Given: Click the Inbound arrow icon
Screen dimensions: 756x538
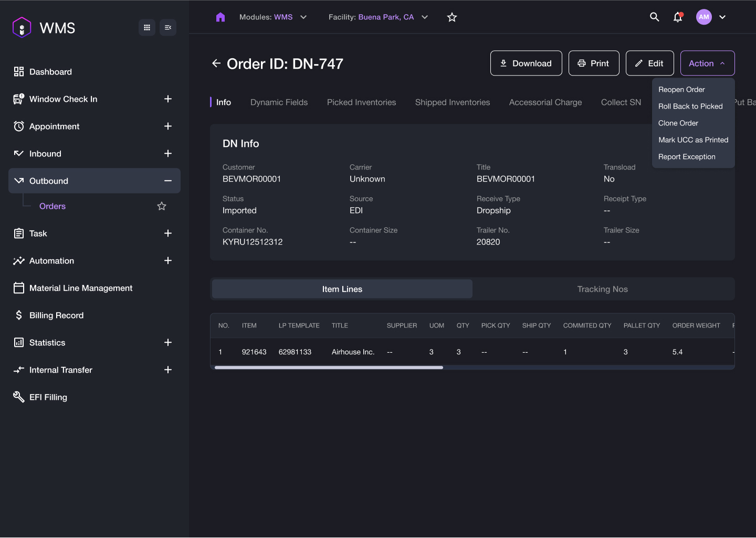Looking at the screenshot, I should point(19,153).
